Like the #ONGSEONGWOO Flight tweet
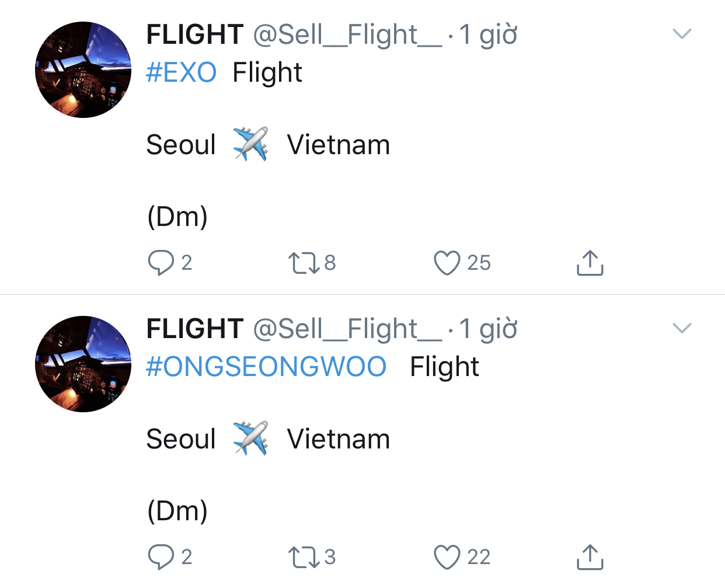This screenshot has height=588, width=725. (x=447, y=557)
